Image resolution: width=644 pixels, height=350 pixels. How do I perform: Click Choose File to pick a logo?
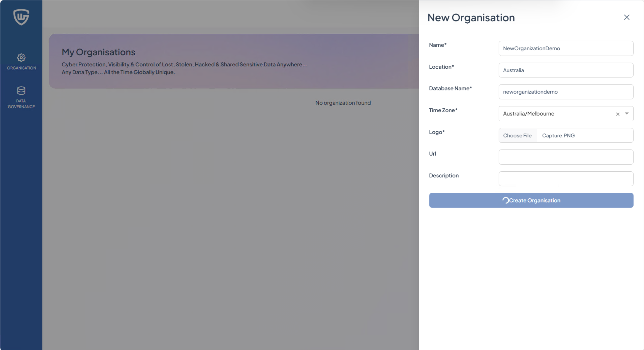pos(517,135)
